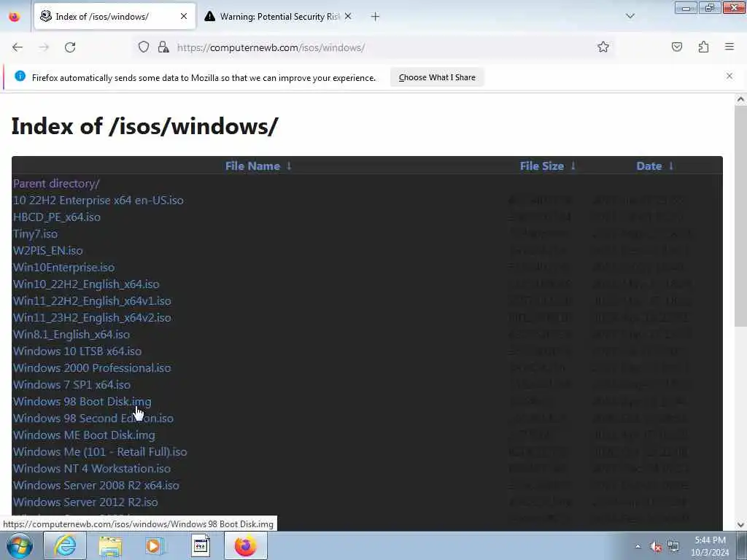The image size is (747, 560).
Task: Click Windows Server 2012 R2.iso
Action: 85,502
